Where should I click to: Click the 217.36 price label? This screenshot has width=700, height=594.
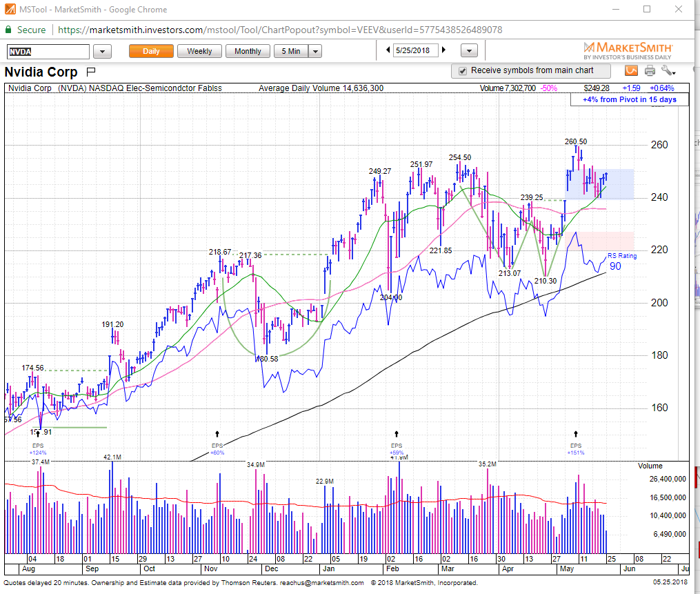tap(250, 255)
